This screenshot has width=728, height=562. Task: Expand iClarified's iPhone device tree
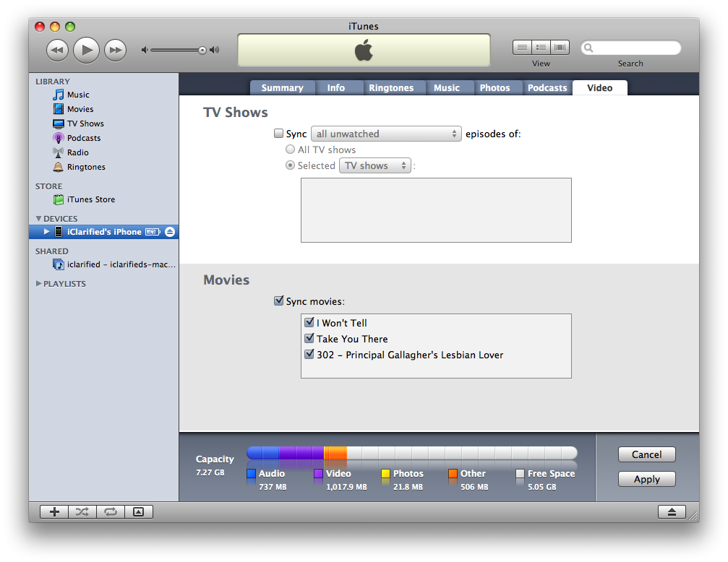pos(47,232)
